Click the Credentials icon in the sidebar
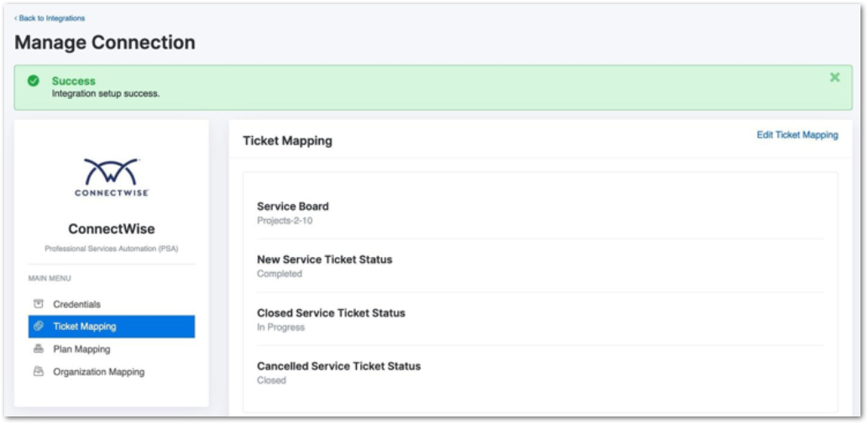The width and height of the screenshot is (868, 424). (39, 304)
